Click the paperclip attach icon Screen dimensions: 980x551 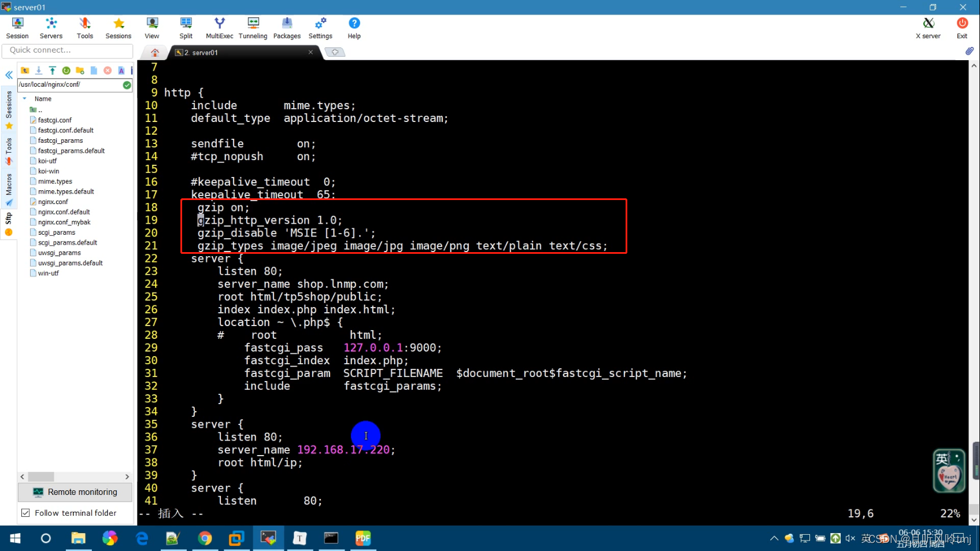970,51
